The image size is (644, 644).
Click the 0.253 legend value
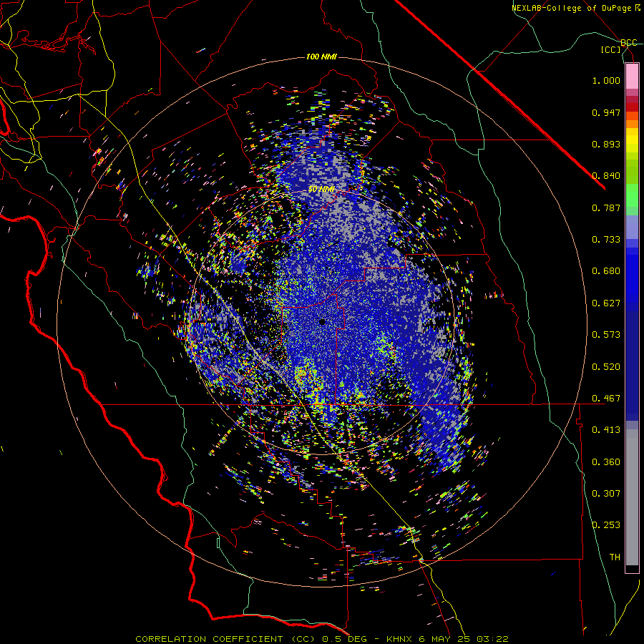tap(606, 525)
